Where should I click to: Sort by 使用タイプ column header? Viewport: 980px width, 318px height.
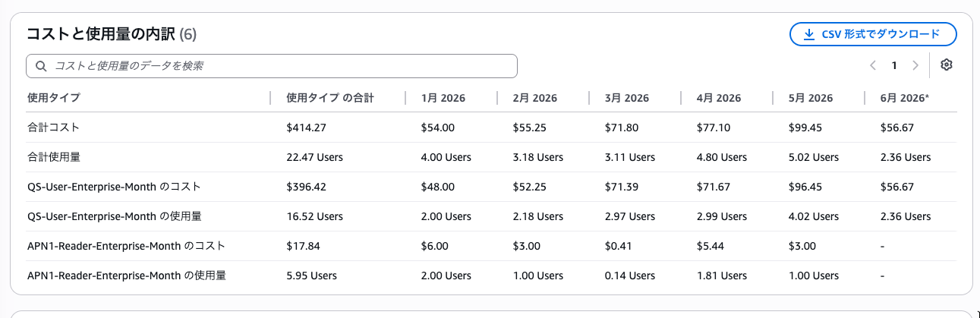coord(54,98)
